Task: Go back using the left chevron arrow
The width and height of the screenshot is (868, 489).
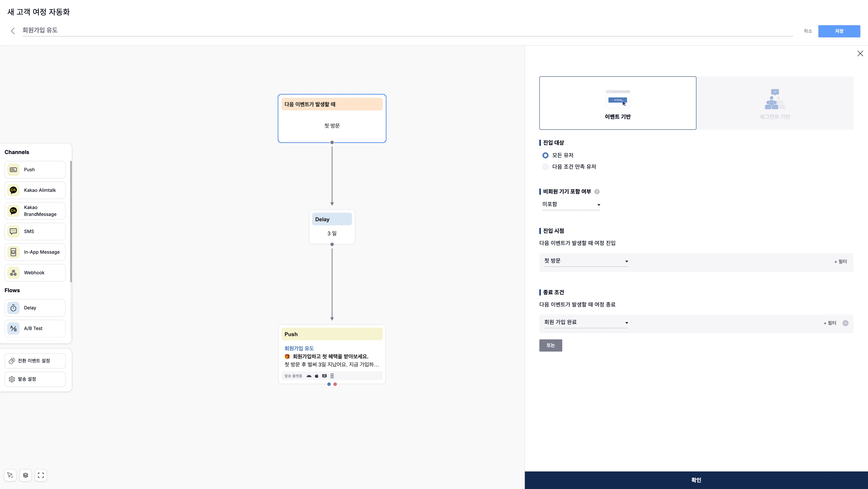Action: [x=13, y=31]
